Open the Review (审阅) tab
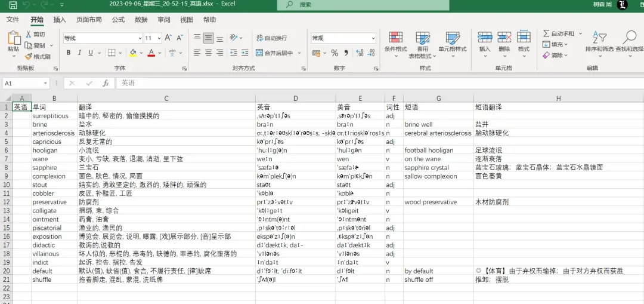The height and width of the screenshot is (304, 644). pyautogui.click(x=164, y=19)
